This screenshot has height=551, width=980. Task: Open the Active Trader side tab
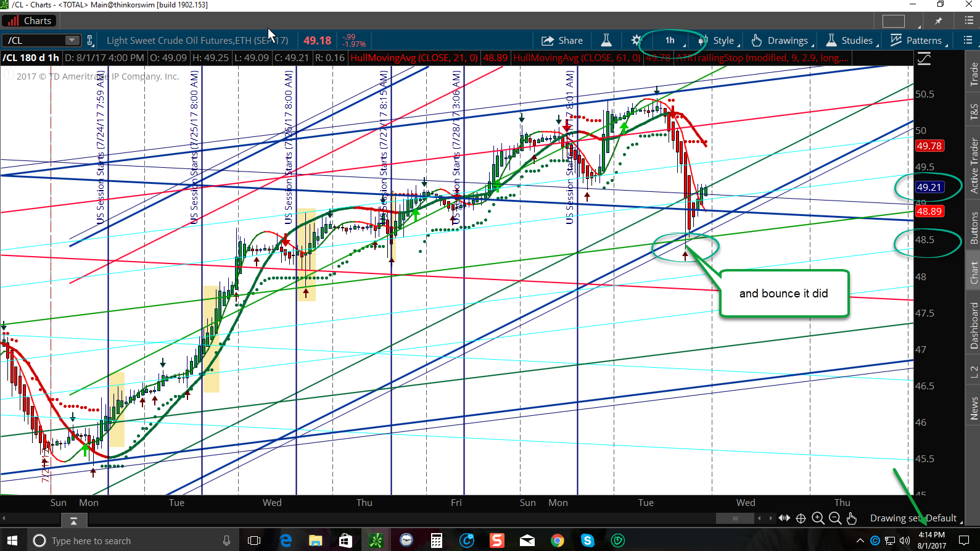click(974, 165)
